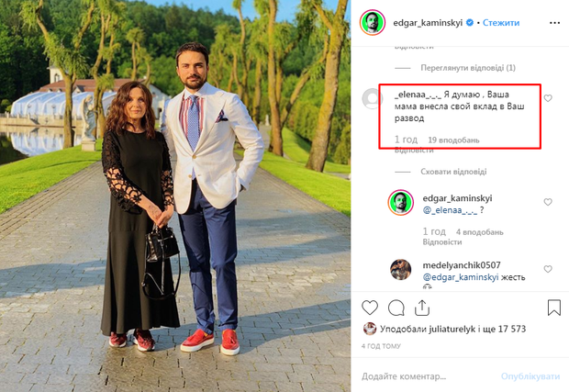
Task: Expand replies via Переглянути відповіді (1)
Action: [467, 68]
